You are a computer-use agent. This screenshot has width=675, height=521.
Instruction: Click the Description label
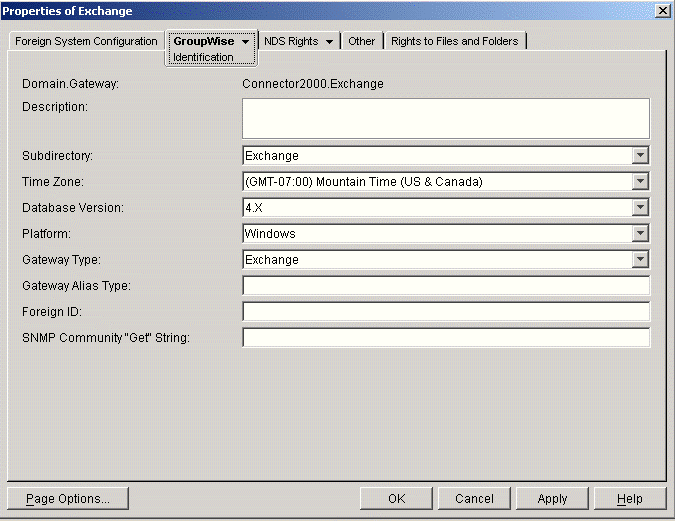[x=55, y=107]
